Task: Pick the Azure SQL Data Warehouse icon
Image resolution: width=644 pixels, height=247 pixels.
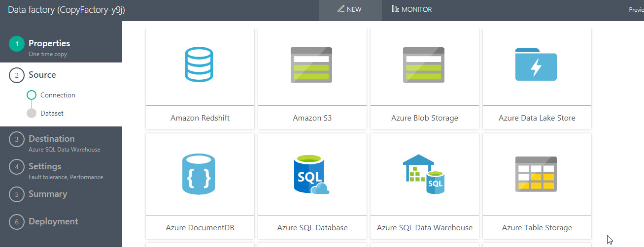Action: [424, 174]
